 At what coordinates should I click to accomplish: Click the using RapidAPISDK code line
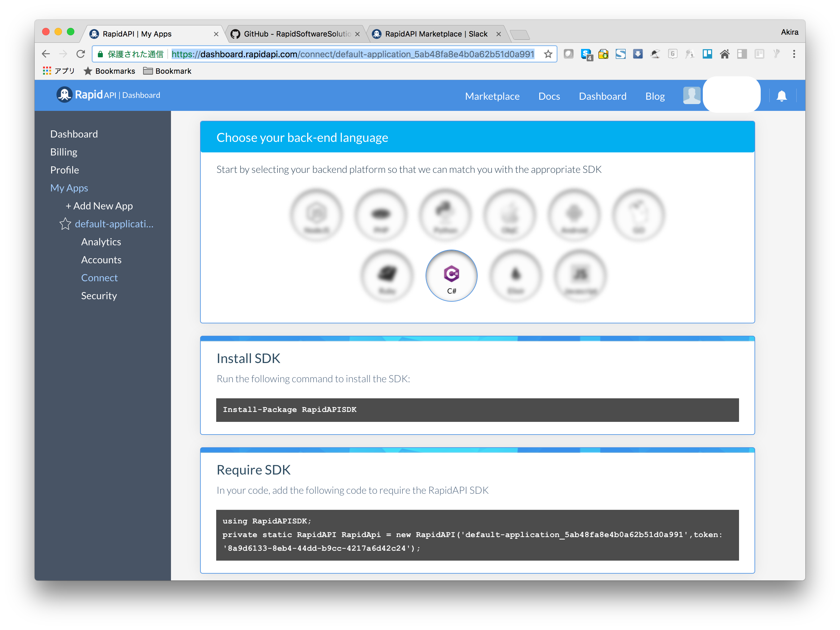[x=267, y=521]
